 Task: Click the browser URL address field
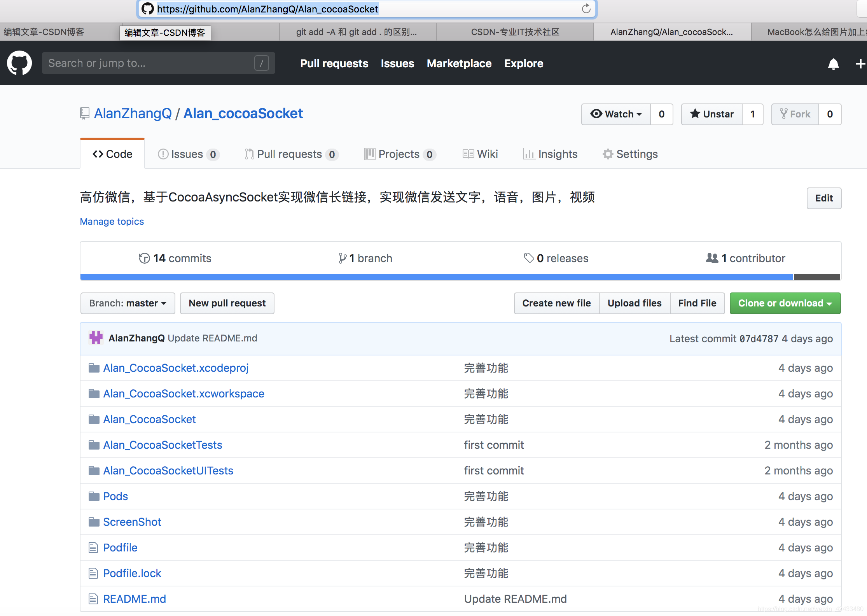pyautogui.click(x=367, y=9)
